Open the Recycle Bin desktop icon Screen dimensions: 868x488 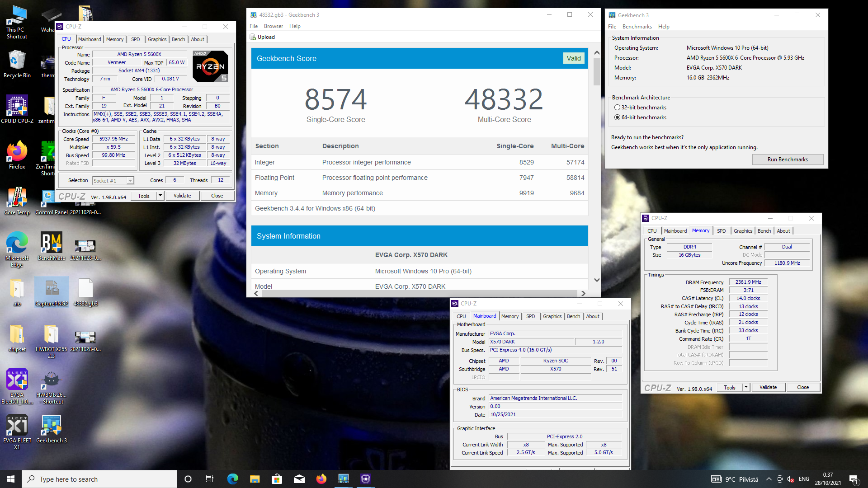pos(17,64)
